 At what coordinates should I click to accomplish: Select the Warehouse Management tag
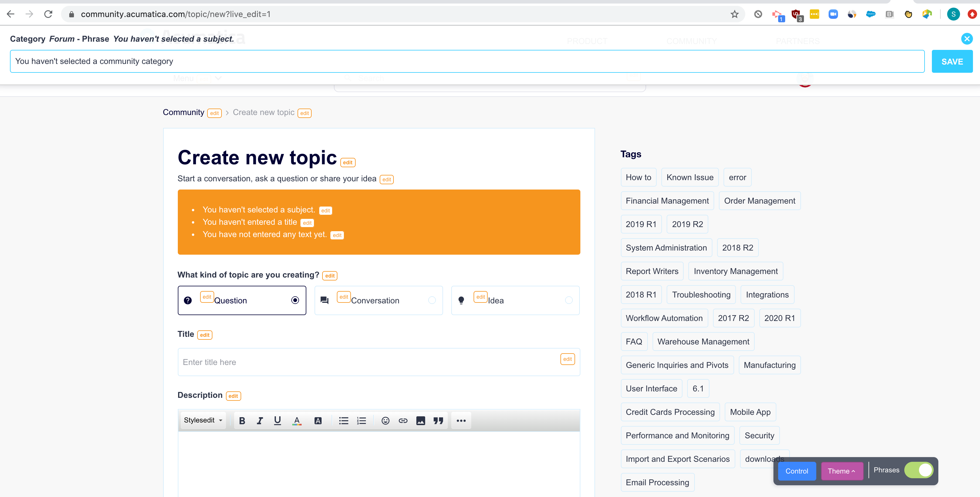coord(703,342)
